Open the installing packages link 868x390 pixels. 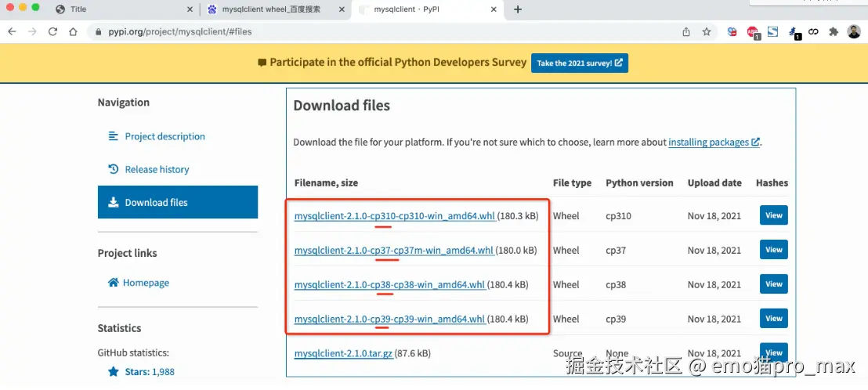coord(714,143)
